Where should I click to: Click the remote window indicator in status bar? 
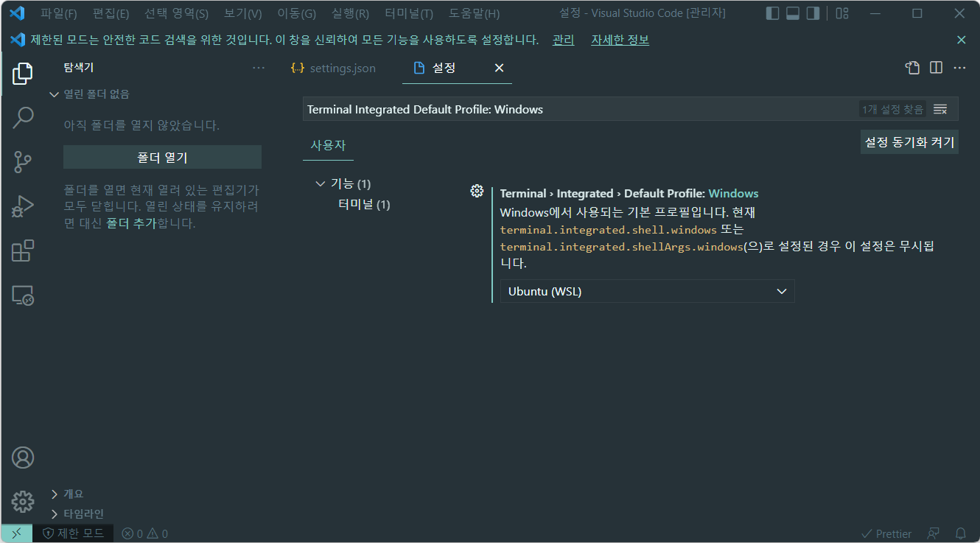[x=16, y=533]
